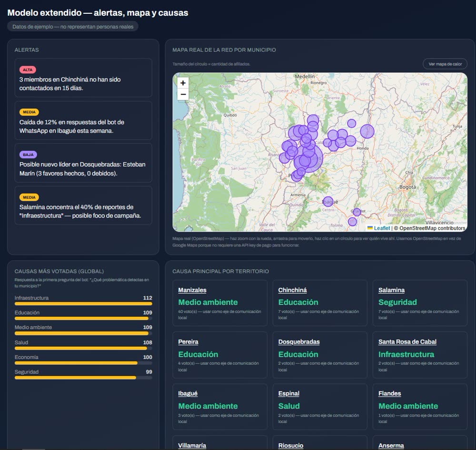Click the Quibdó label on the map
Screen dimensions: 476x450
pos(230,115)
